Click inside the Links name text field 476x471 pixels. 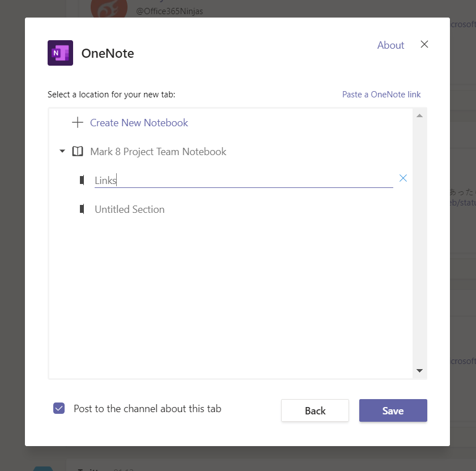pyautogui.click(x=244, y=181)
